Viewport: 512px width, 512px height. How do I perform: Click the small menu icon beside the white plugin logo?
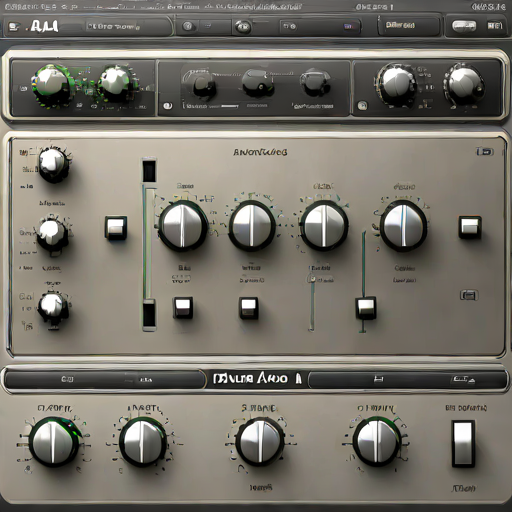coord(14,26)
